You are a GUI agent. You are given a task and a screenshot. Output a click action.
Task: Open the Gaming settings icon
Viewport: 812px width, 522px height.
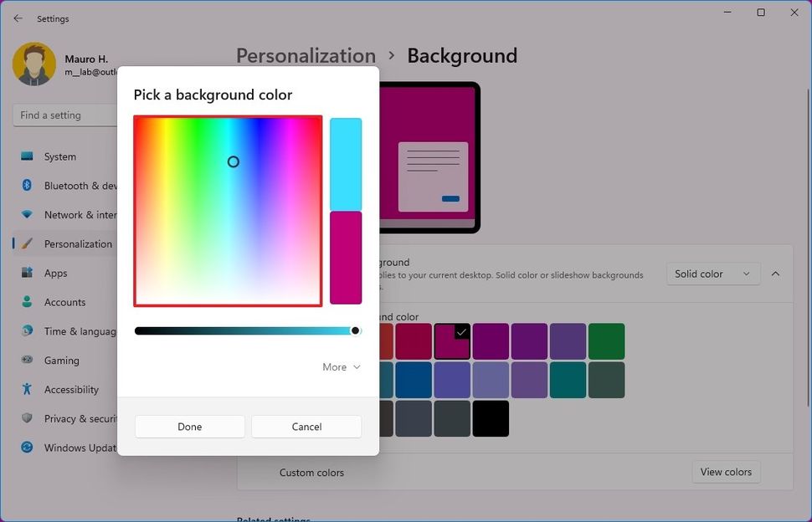tap(28, 360)
